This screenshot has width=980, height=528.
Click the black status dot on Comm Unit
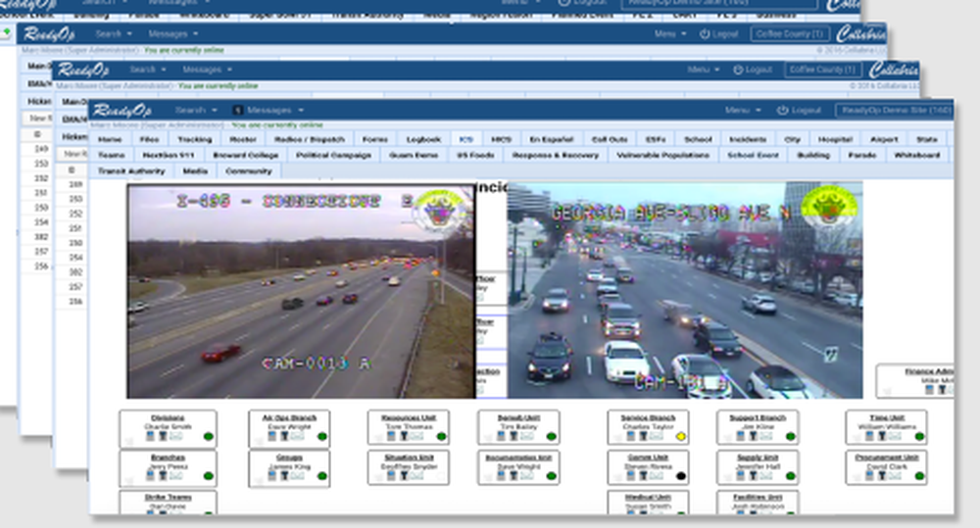681,476
